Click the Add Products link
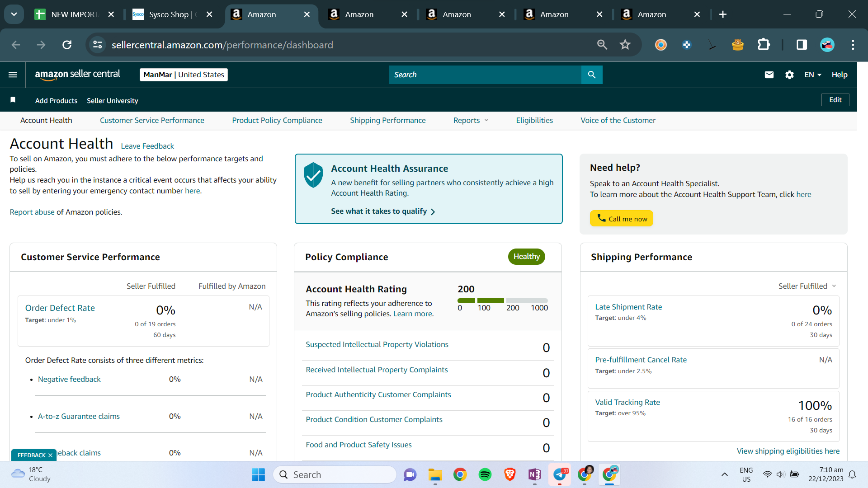 coord(56,100)
